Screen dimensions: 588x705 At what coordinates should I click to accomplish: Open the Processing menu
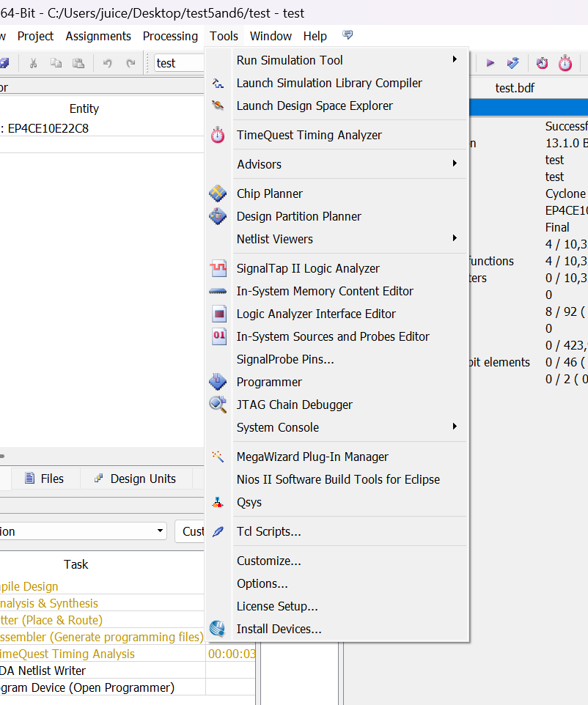coord(170,36)
